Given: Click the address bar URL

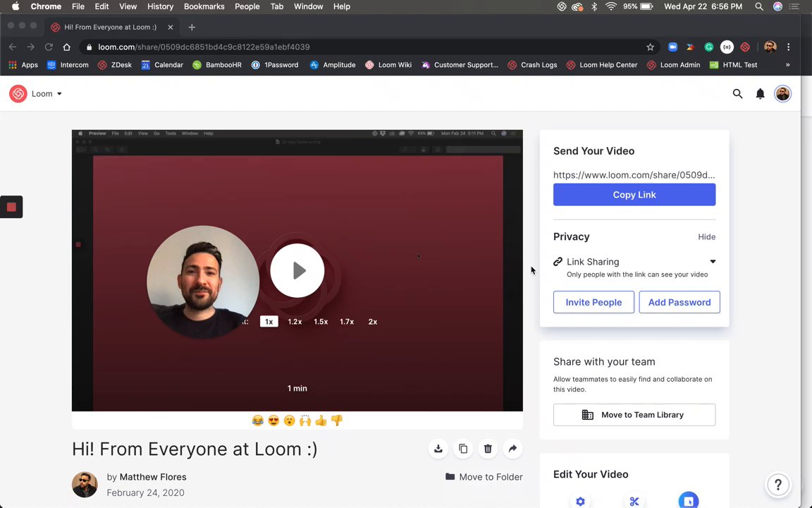Looking at the screenshot, I should [204, 47].
